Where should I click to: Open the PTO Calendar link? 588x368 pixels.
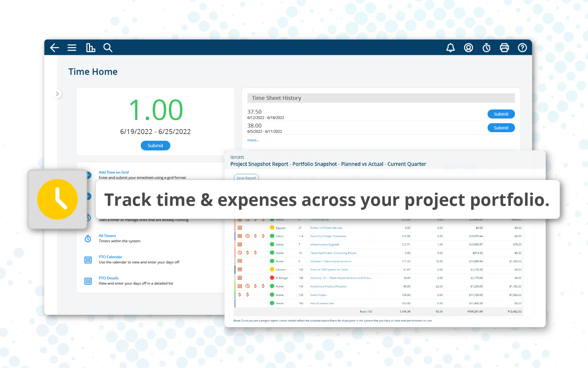tap(110, 257)
